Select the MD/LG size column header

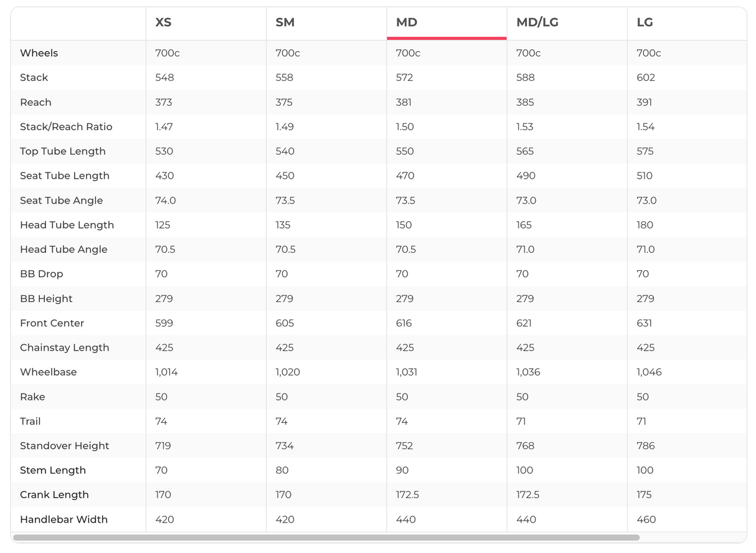[x=537, y=22]
